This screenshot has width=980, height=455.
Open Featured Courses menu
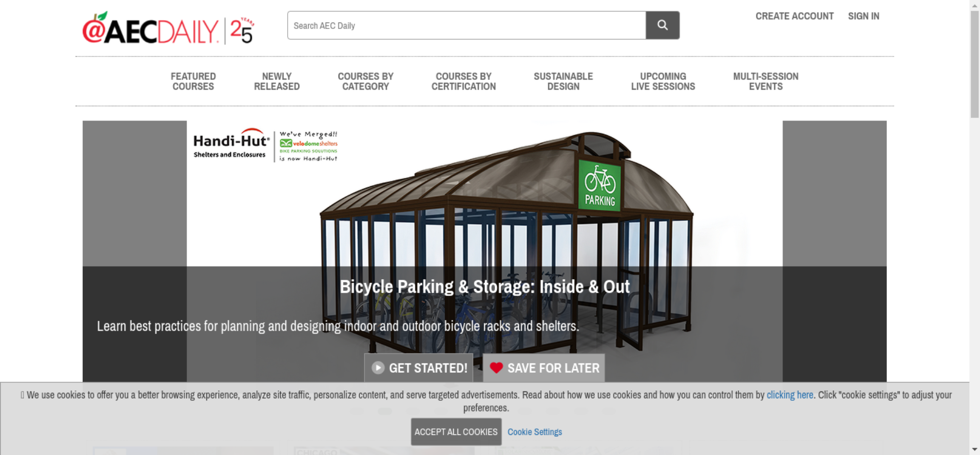pos(193,81)
